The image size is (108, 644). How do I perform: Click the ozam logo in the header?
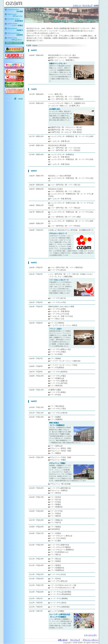point(14,4)
